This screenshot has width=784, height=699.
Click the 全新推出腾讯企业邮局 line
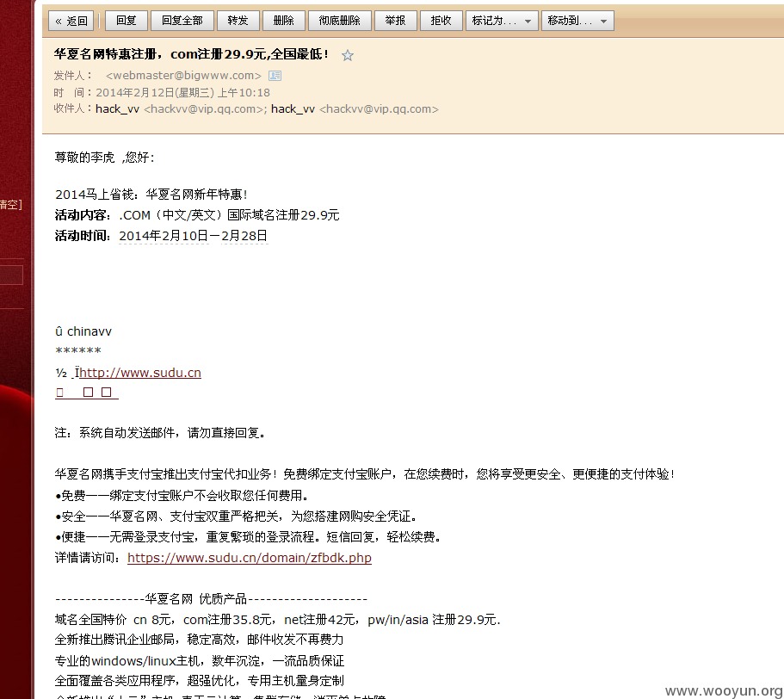[x=199, y=640]
